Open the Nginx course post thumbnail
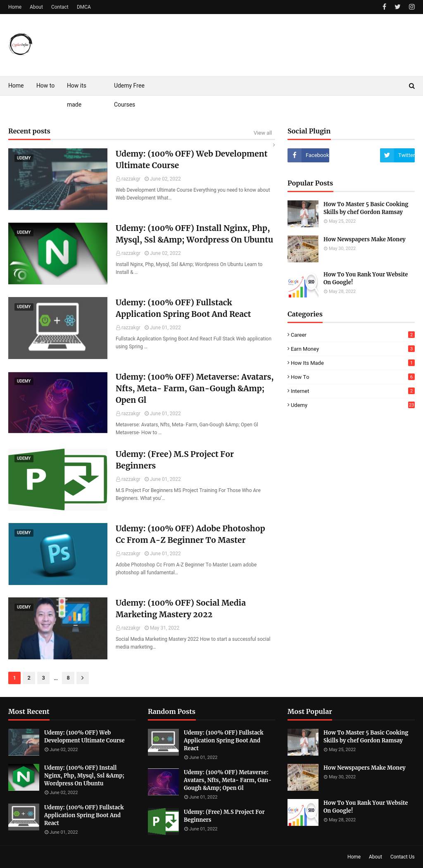Viewport: 423px width, 868px height. click(58, 254)
